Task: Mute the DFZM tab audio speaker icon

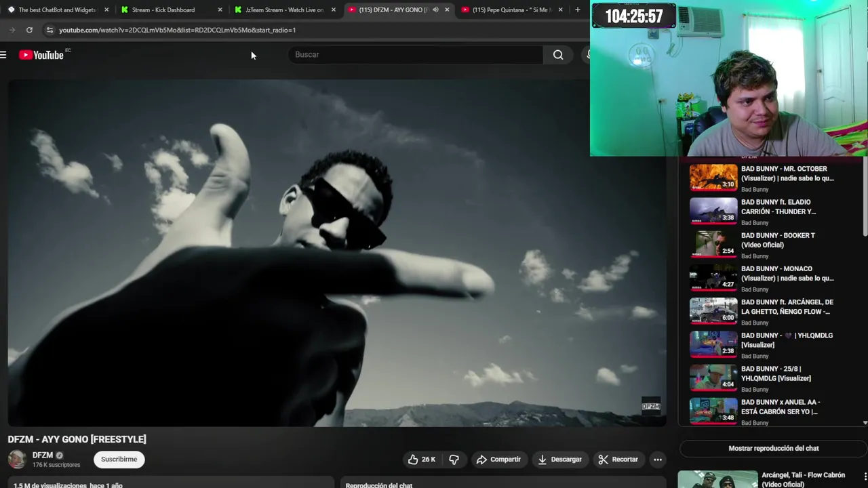Action: point(435,9)
